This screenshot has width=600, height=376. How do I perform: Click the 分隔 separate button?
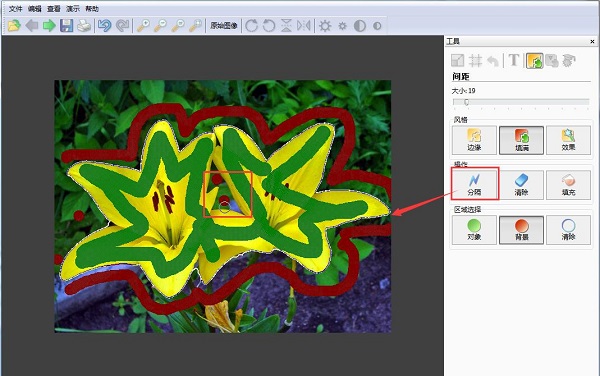(x=474, y=185)
